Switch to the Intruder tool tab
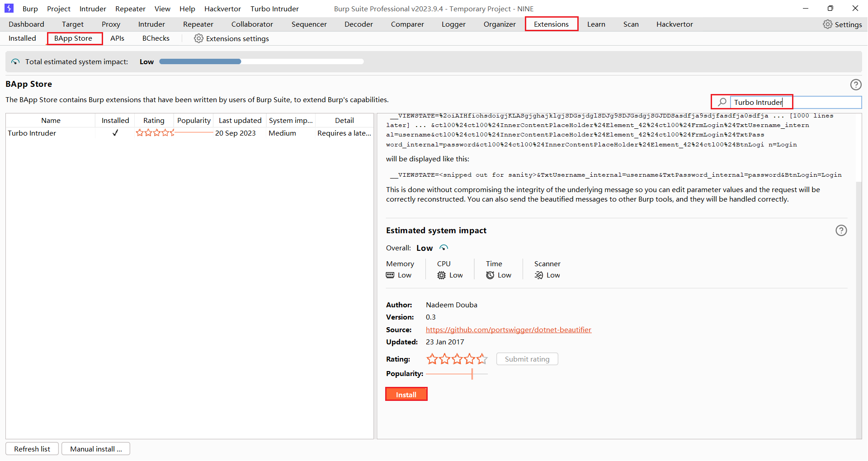 [x=151, y=24]
